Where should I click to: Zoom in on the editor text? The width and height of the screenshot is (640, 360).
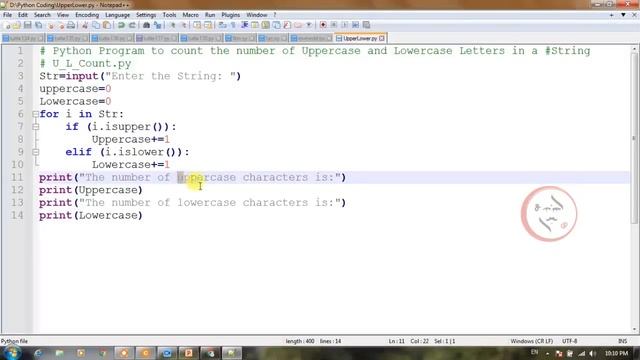pos(173,25)
